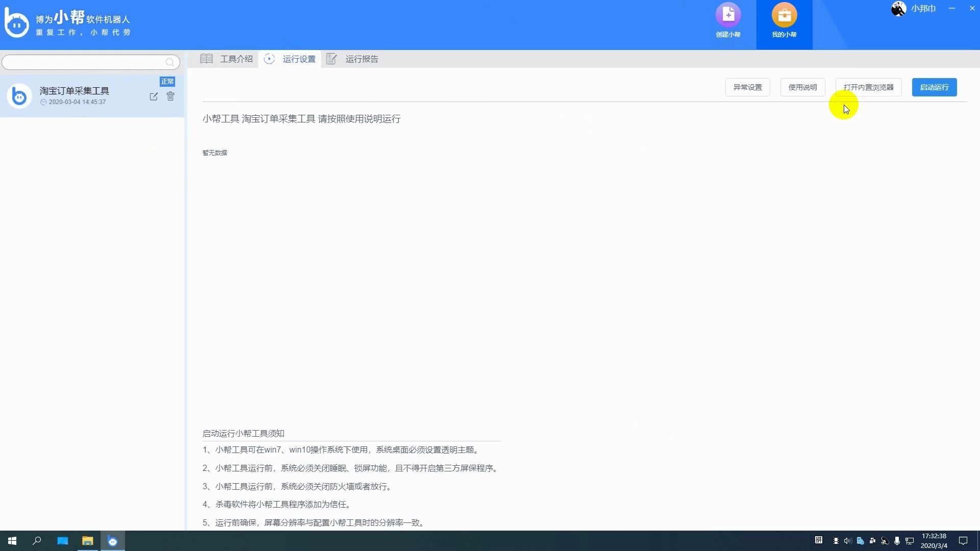Click the microphone tray icon
The height and width of the screenshot is (551, 980).
click(897, 541)
